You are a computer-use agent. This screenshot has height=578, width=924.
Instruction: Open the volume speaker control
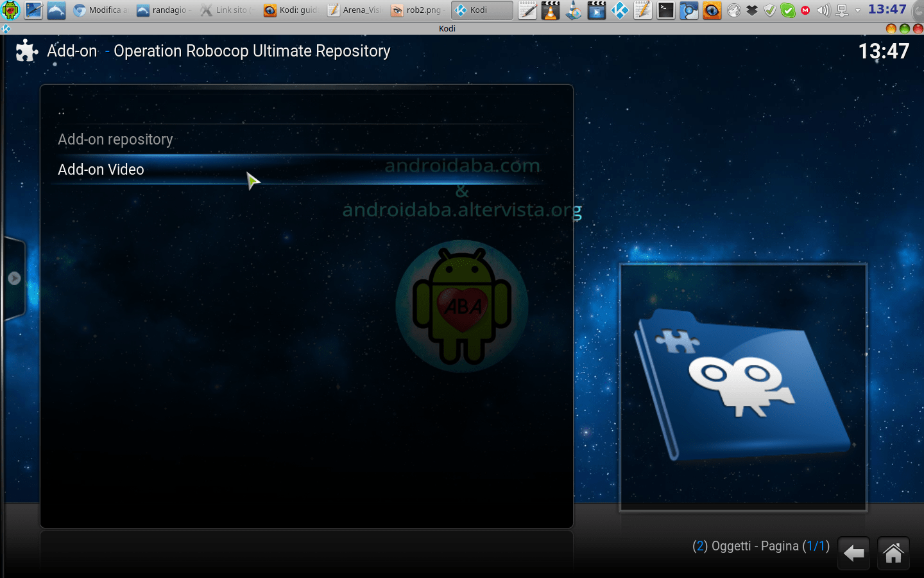(x=823, y=10)
